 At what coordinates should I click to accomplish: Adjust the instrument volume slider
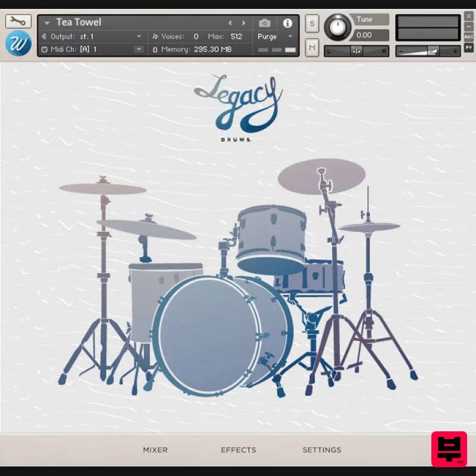(434, 51)
